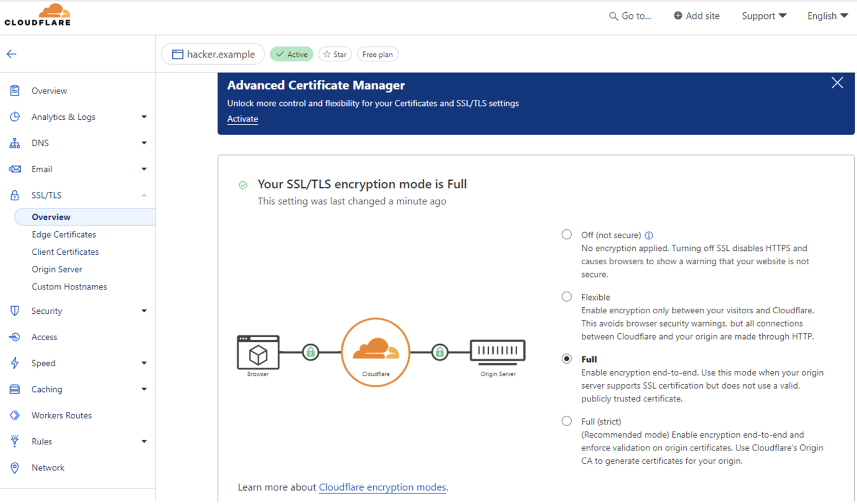857x504 pixels.
Task: Activate Advanced Certificate Manager
Action: point(242,119)
